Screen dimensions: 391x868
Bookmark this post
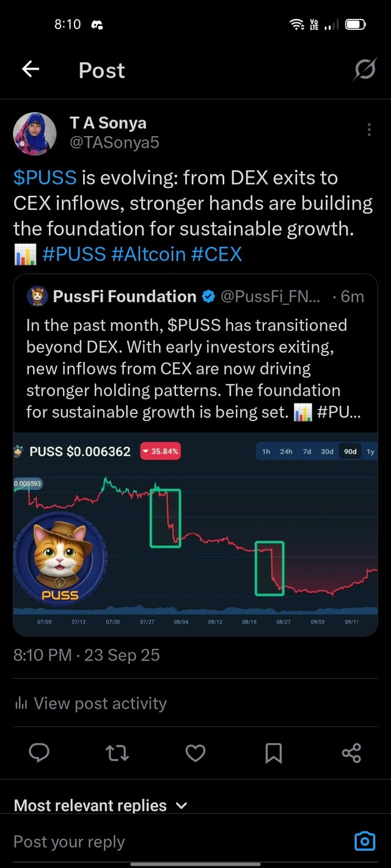coord(273,753)
